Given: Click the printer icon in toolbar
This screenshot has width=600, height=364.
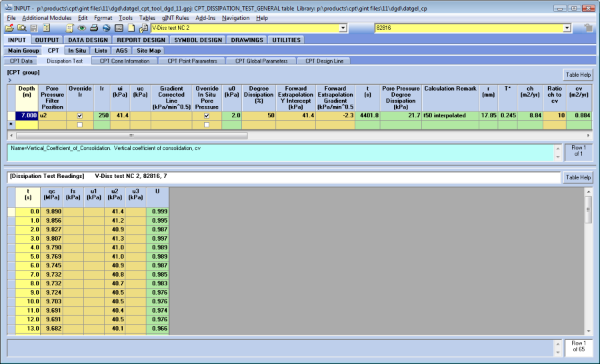Looking at the screenshot, I should [94, 28].
